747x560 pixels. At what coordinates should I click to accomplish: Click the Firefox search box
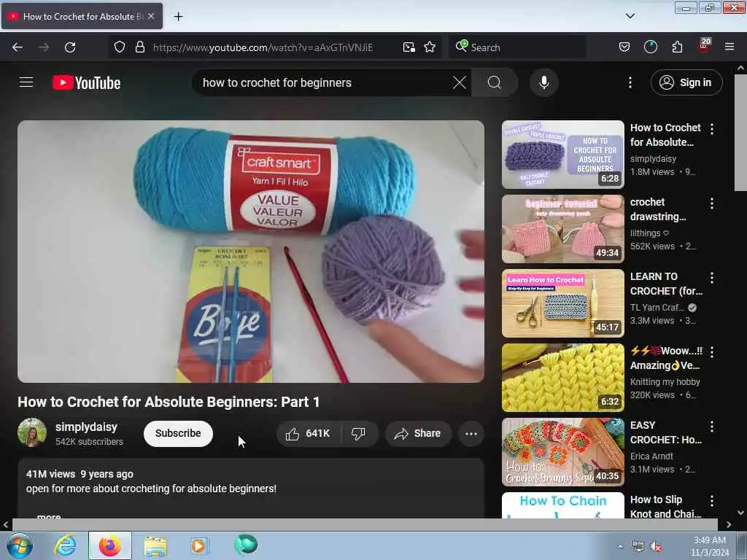517,47
